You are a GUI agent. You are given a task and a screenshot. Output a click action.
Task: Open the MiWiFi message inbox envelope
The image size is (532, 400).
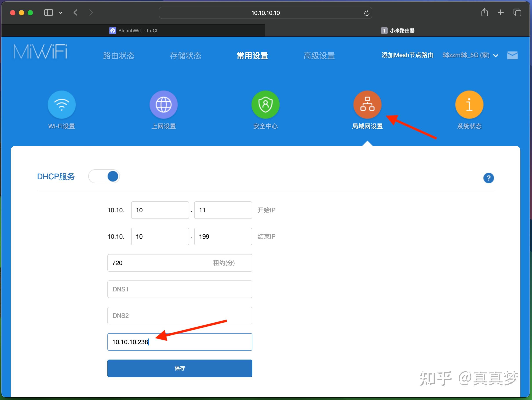(512, 55)
